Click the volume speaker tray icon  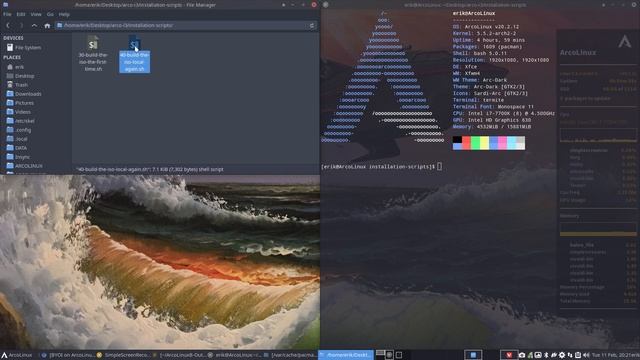(x=586, y=355)
